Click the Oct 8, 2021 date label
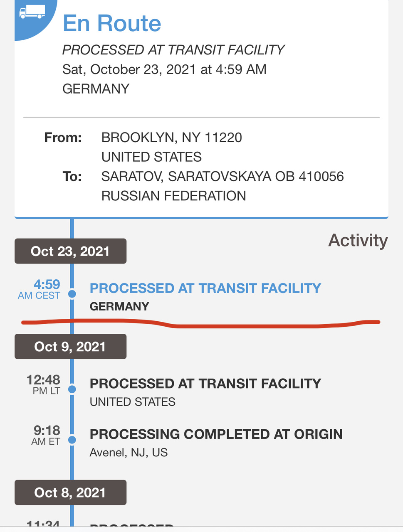Screen dimensions: 403x532 pos(70,493)
